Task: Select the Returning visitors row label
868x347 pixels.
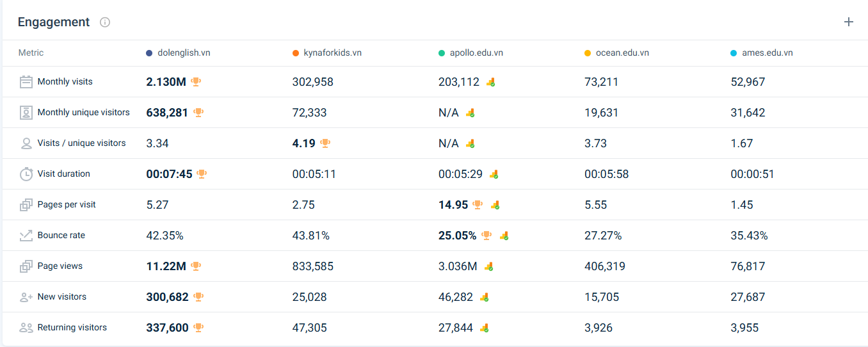Action: coord(72,328)
